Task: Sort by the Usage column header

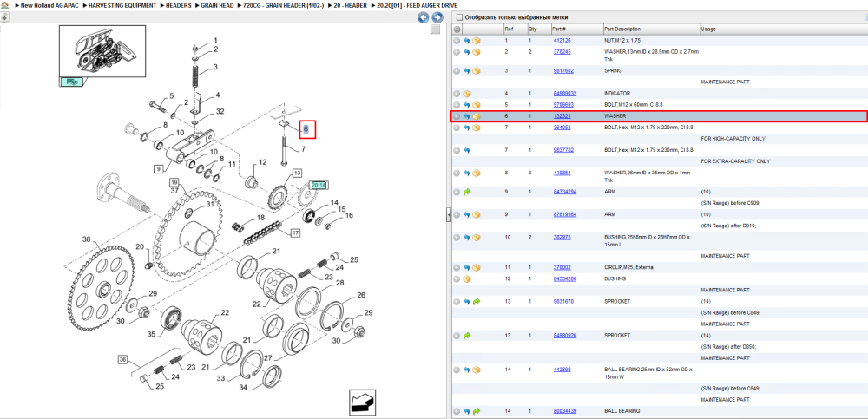Action: point(708,29)
